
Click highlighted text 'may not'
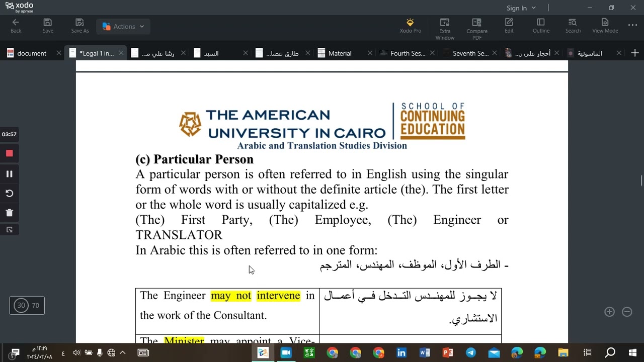[231, 296]
